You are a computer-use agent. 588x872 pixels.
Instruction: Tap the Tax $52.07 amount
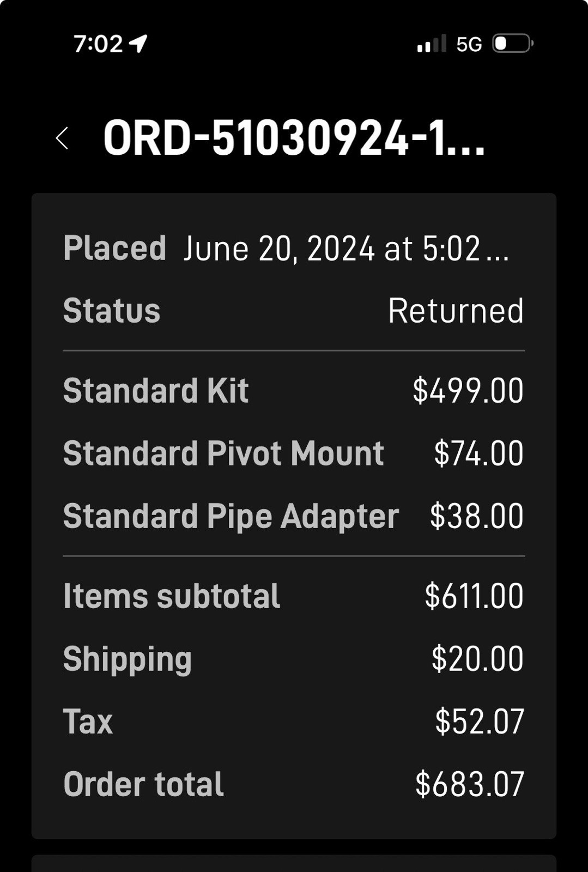pos(479,722)
